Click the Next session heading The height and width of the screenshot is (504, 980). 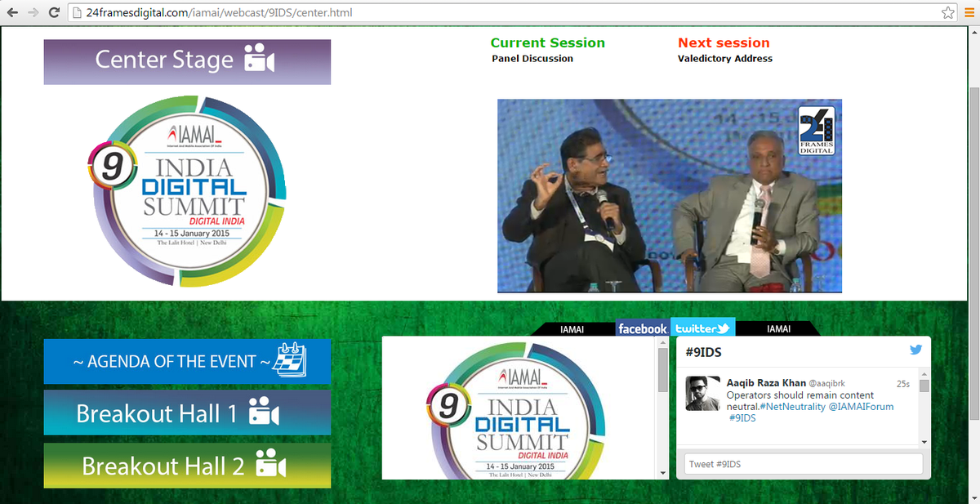[724, 42]
